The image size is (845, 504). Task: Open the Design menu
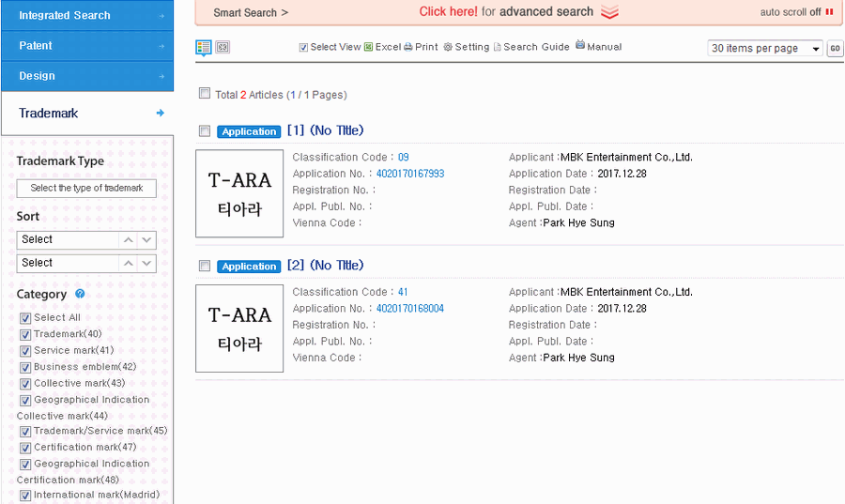86,76
